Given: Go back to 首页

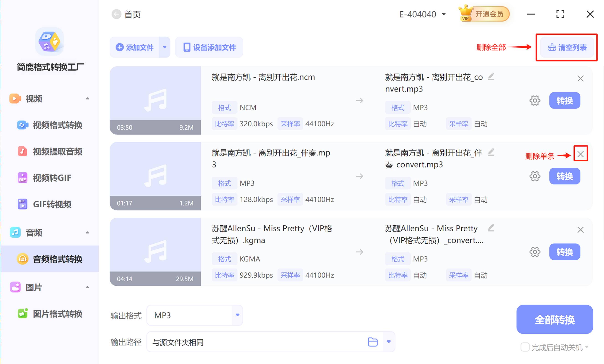Looking at the screenshot, I should pyautogui.click(x=116, y=14).
